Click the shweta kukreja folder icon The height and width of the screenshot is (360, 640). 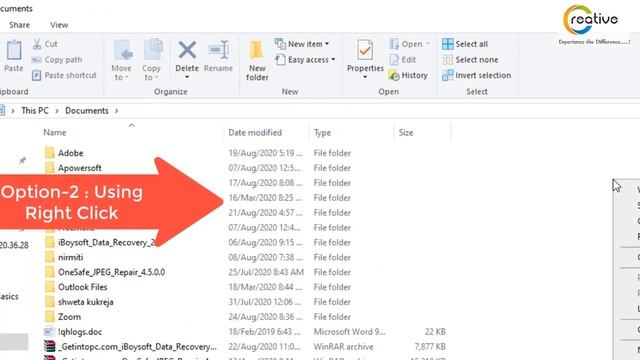[49, 302]
